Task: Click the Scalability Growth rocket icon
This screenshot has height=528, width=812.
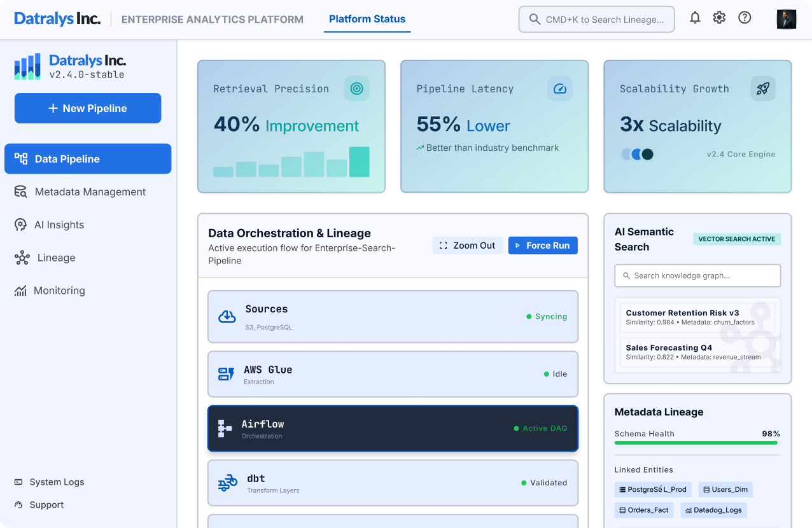Action: [763, 89]
